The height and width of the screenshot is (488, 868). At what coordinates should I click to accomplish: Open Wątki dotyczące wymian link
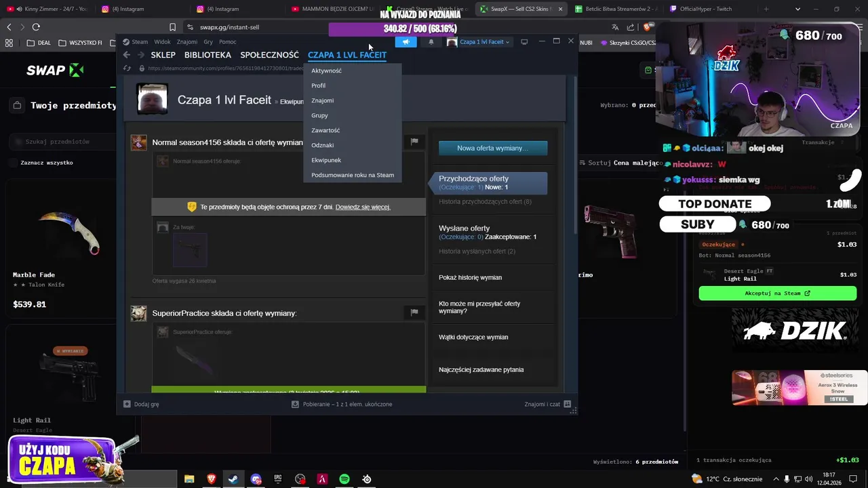pyautogui.click(x=473, y=337)
